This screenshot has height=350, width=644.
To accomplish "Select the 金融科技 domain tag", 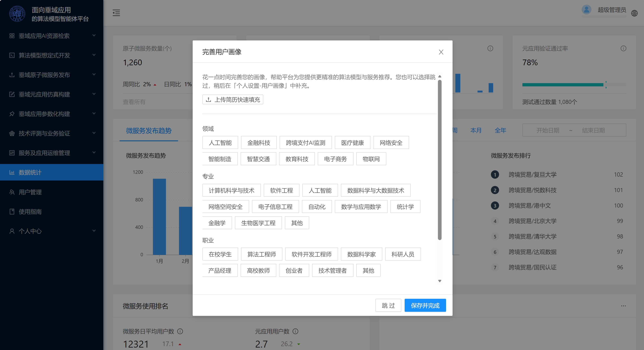I will tap(258, 143).
